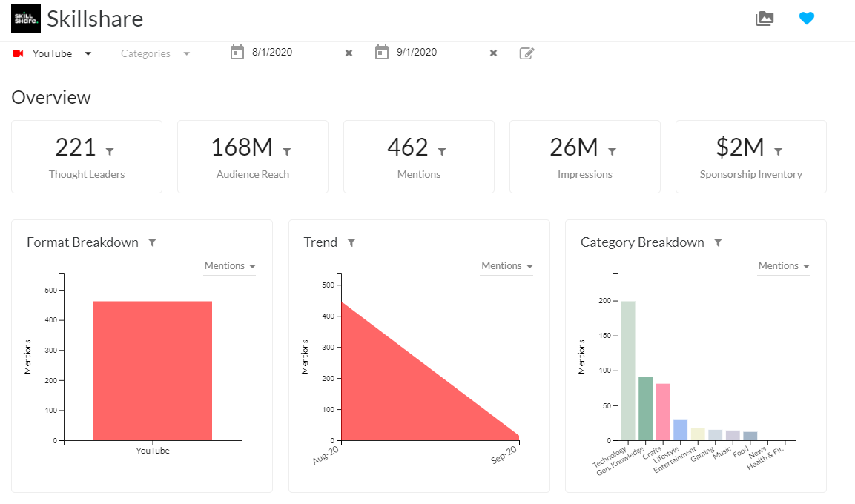Click the Health & Fit. axis label
This screenshot has width=855, height=504.
(x=765, y=458)
